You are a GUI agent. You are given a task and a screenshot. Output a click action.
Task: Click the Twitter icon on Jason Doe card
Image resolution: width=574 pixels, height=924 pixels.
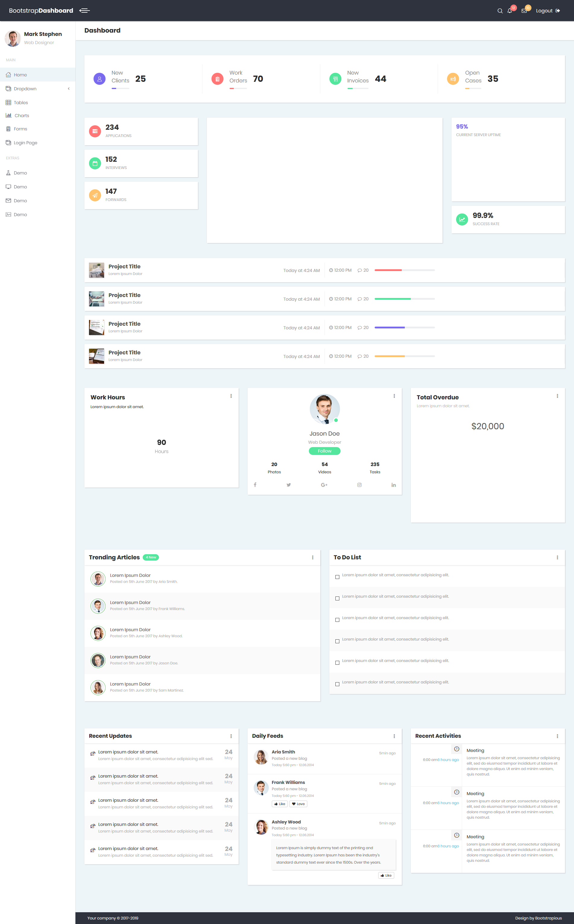pos(289,485)
